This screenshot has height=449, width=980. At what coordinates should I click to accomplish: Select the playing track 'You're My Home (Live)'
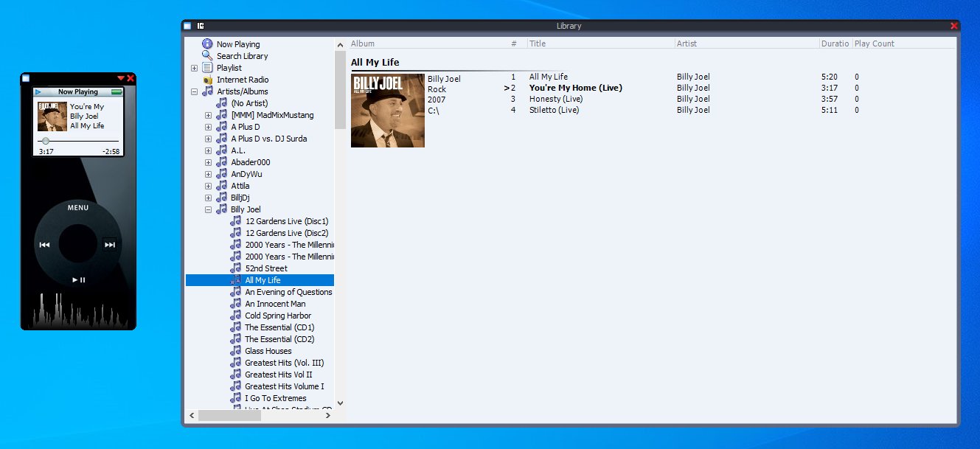[575, 88]
